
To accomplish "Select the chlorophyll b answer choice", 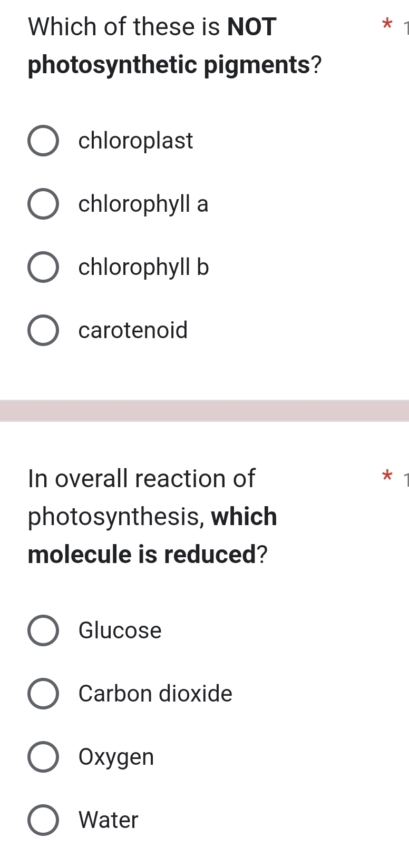I will click(x=43, y=267).
